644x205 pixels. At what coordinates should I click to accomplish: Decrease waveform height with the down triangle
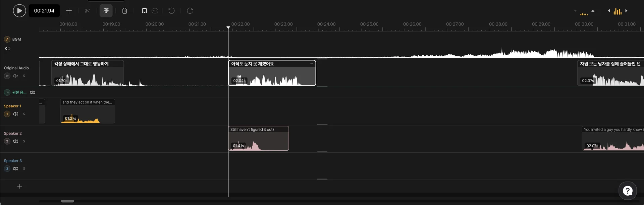(x=575, y=11)
